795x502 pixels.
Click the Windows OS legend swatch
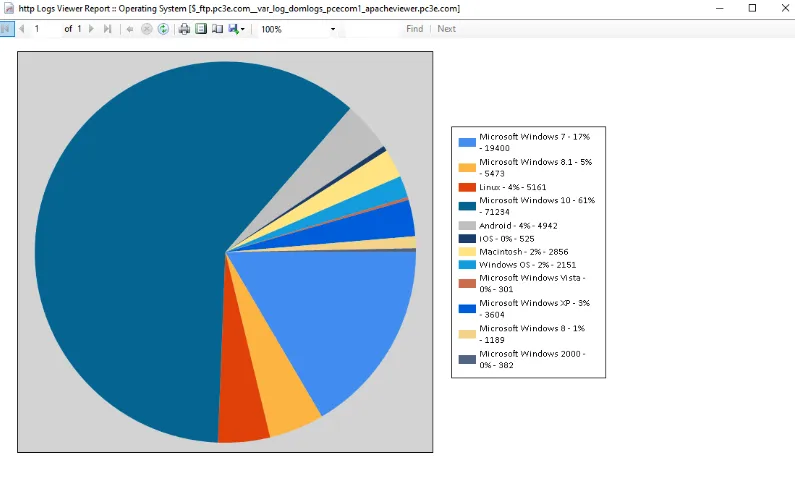[x=467, y=265]
